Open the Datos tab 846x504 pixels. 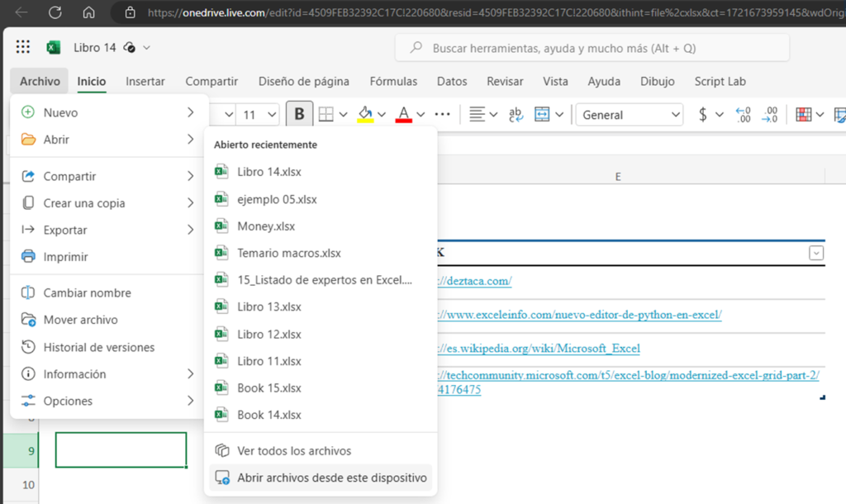pyautogui.click(x=452, y=81)
